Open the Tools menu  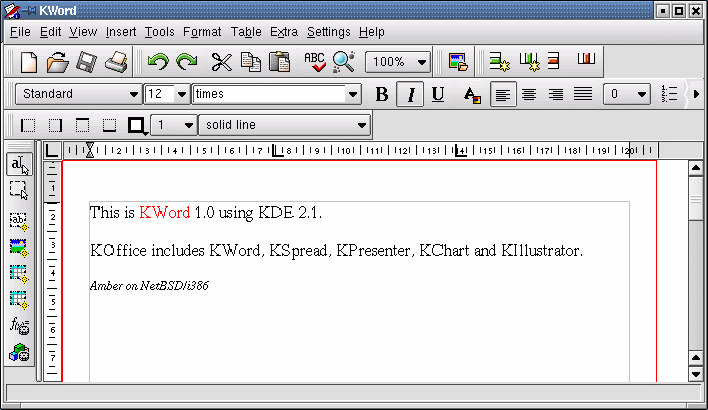(x=159, y=32)
